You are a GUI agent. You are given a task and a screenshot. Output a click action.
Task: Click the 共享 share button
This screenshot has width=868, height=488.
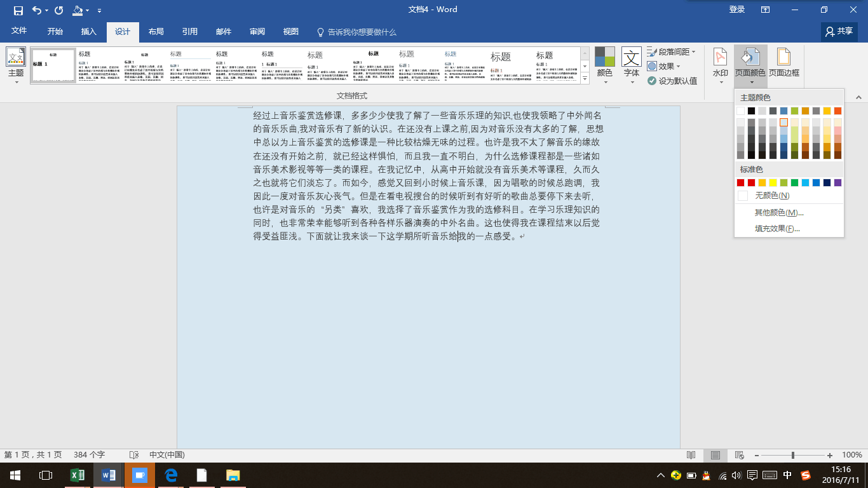tap(839, 31)
